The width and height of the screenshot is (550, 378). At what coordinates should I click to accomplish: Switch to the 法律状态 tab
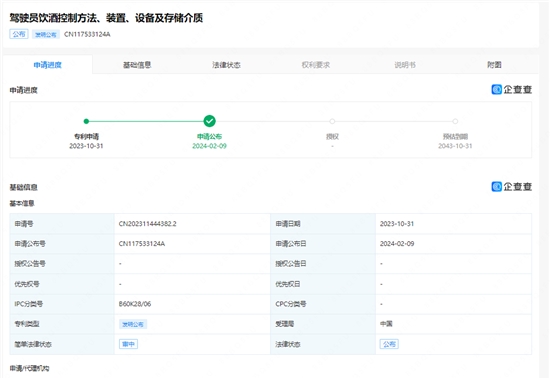click(226, 65)
